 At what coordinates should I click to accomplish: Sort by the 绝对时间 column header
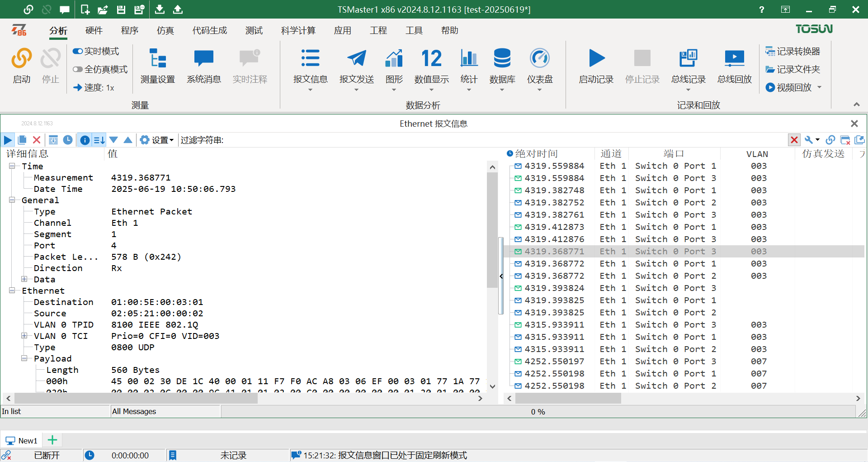(x=536, y=154)
